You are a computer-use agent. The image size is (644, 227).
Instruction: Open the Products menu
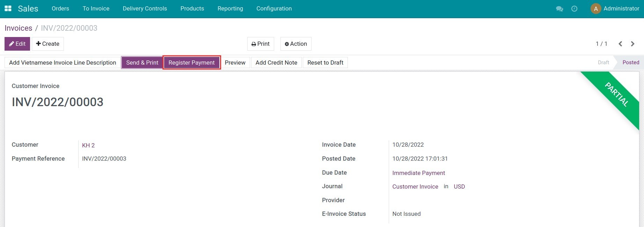(x=192, y=8)
